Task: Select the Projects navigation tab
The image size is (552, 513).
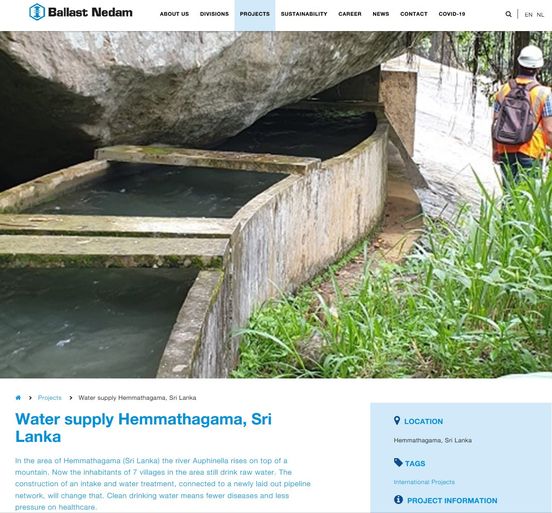Action: (255, 15)
